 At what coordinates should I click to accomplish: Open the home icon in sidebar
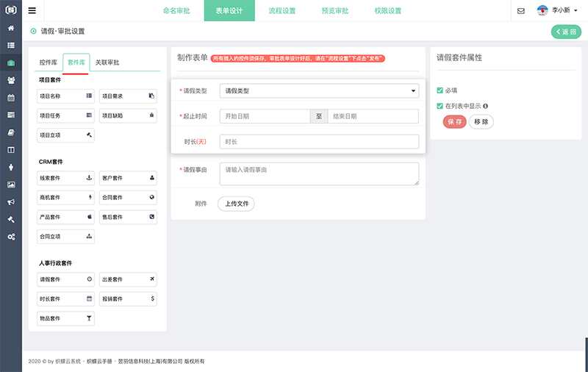[x=11, y=28]
